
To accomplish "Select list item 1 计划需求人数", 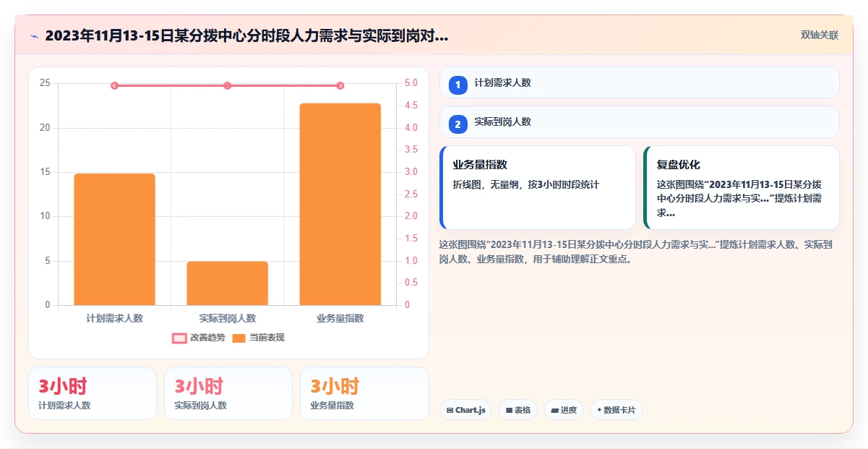I will tap(640, 82).
